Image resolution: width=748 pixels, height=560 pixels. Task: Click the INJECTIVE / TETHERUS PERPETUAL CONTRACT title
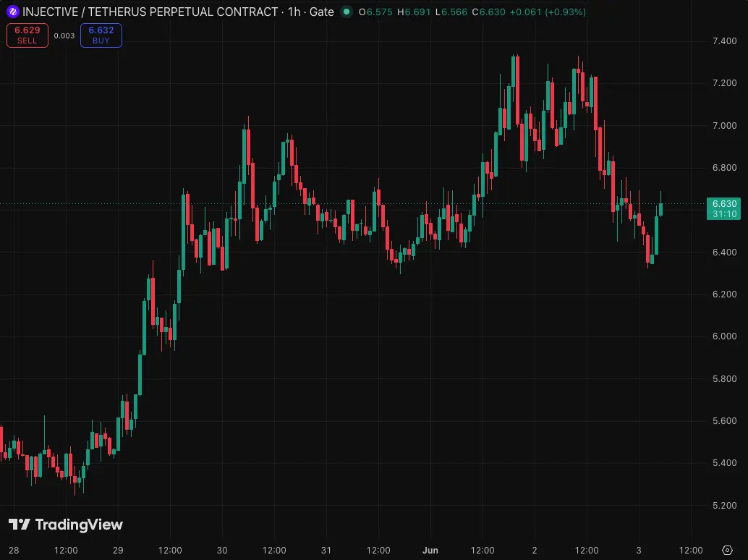pyautogui.click(x=150, y=12)
